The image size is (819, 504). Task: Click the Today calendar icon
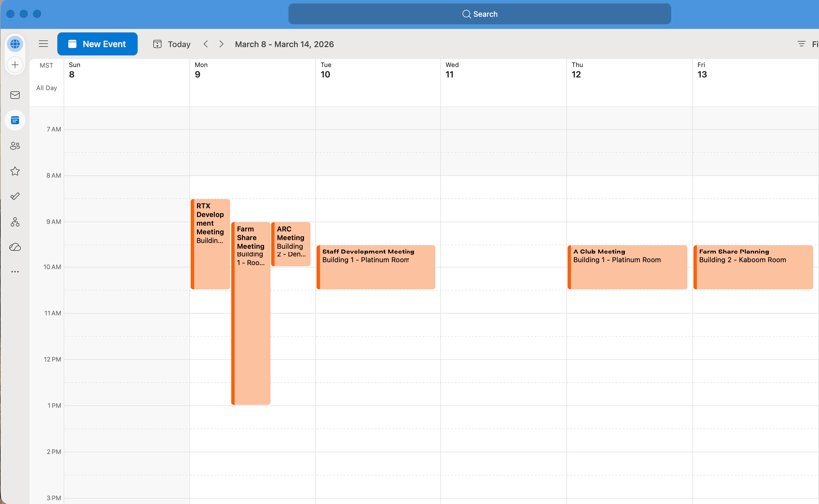coord(157,44)
